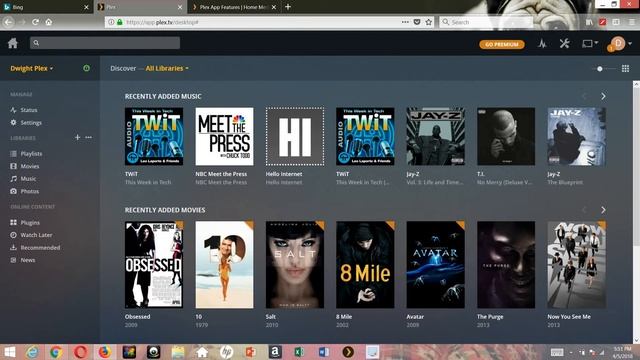Screen dimensions: 640x360
Task: Click the green server status indicator icon
Action: (x=87, y=68)
